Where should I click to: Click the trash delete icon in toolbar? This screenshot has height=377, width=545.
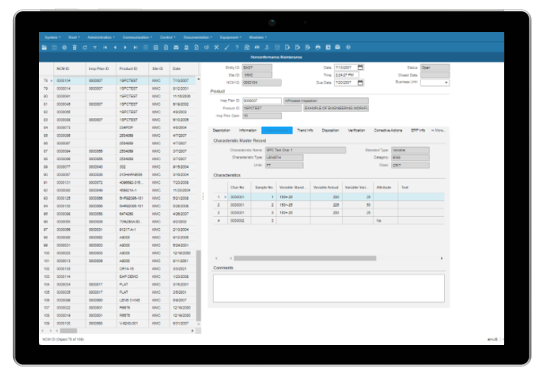point(74,48)
